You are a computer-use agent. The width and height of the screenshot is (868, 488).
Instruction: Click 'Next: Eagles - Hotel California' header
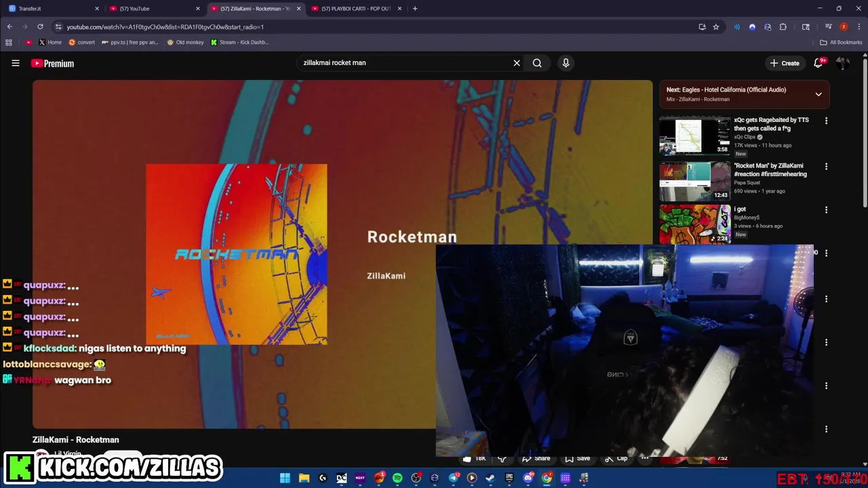click(726, 89)
